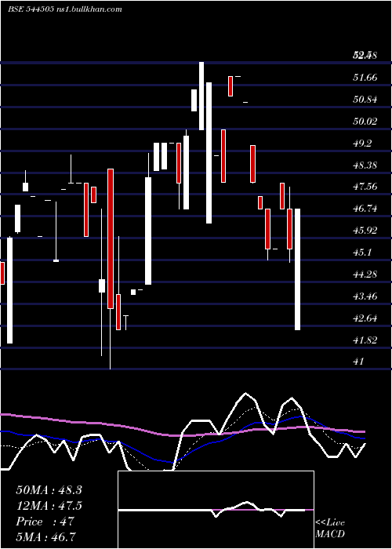
Task: Click the last white candle on the right
Action: tap(297, 269)
